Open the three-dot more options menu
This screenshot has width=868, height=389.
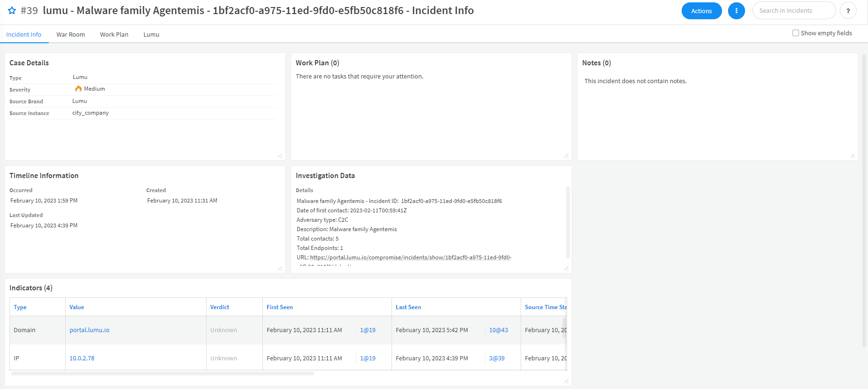click(x=736, y=11)
